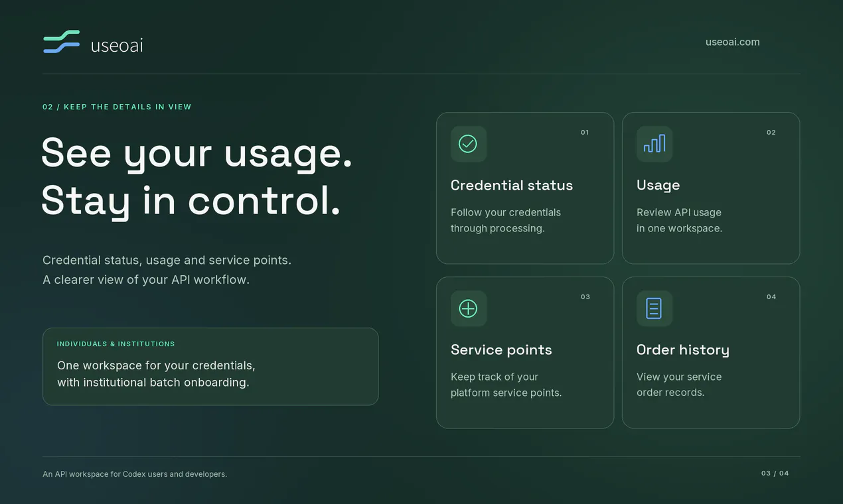The height and width of the screenshot is (504, 843).
Task: Click the "03 / 04" page indicator
Action: 775,473
